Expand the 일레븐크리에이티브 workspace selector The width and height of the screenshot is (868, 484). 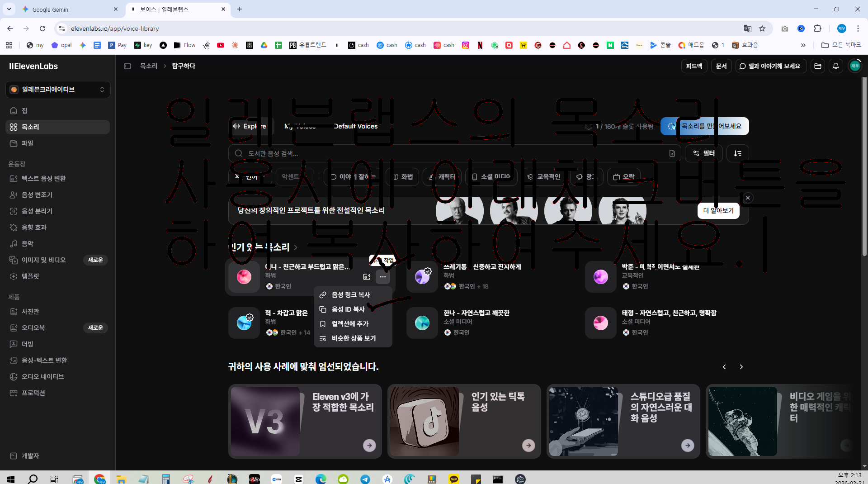tap(58, 90)
